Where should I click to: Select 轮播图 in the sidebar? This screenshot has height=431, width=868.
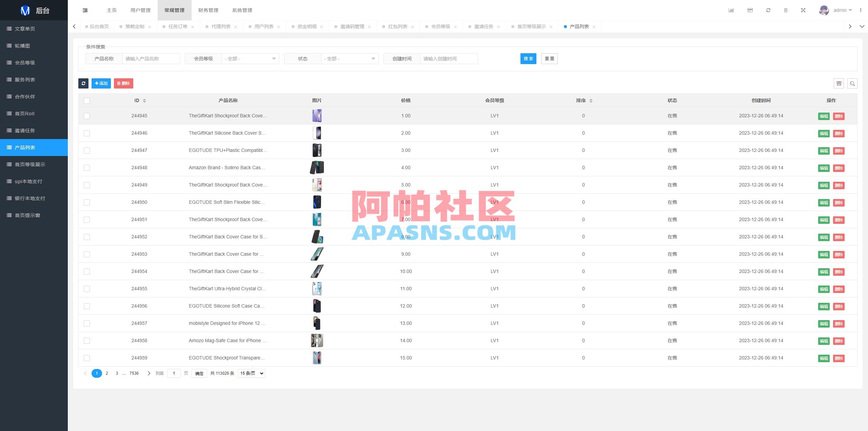point(34,46)
